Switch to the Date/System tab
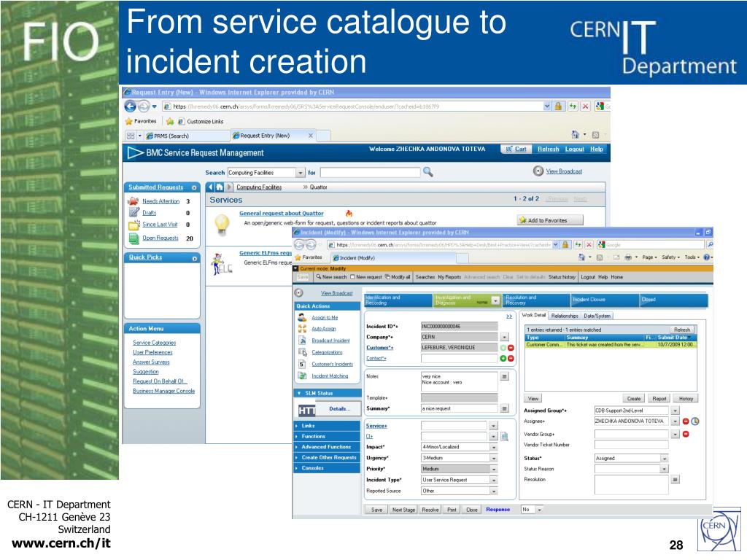This screenshot has height=560, width=747. (597, 316)
